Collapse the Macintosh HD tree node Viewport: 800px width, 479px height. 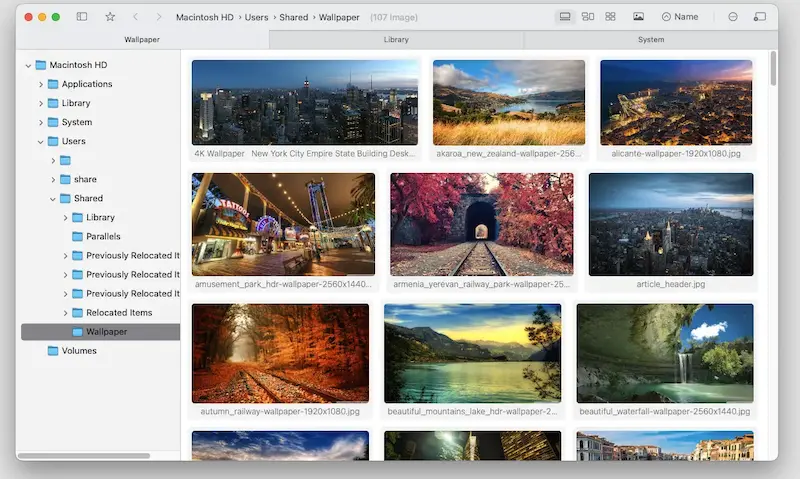(x=29, y=65)
